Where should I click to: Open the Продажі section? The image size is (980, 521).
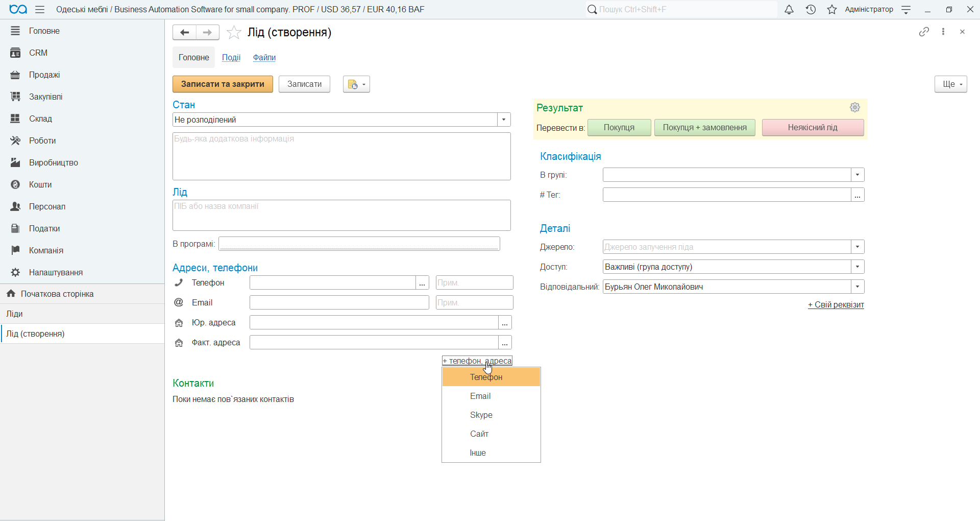coord(82,75)
